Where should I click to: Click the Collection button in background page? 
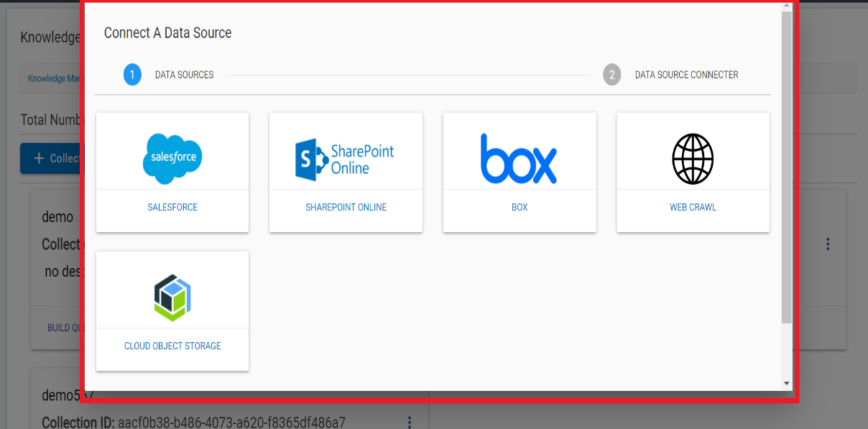[x=52, y=158]
